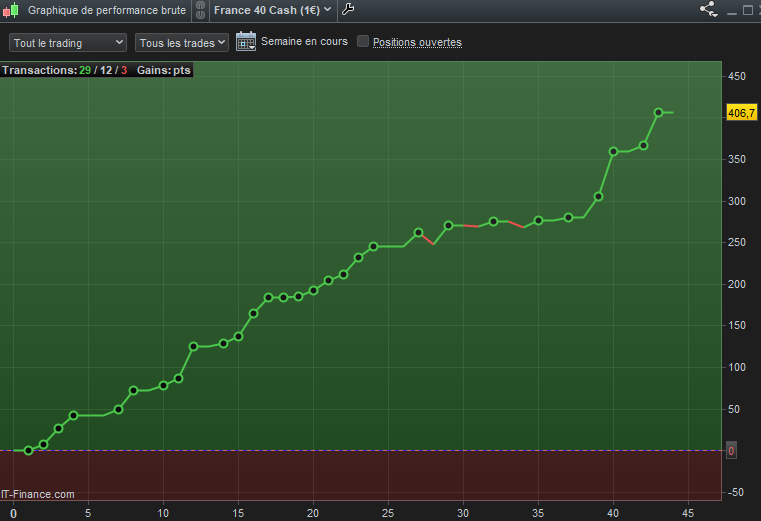Viewport: 761px width, 521px height.
Task: Click the share icon in title bar
Action: (x=709, y=9)
